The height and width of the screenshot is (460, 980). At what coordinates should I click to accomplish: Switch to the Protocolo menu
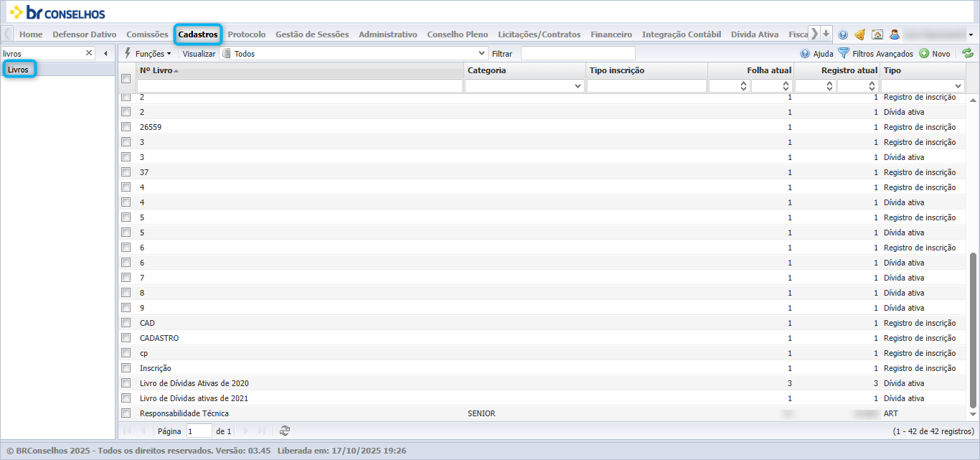click(x=247, y=34)
